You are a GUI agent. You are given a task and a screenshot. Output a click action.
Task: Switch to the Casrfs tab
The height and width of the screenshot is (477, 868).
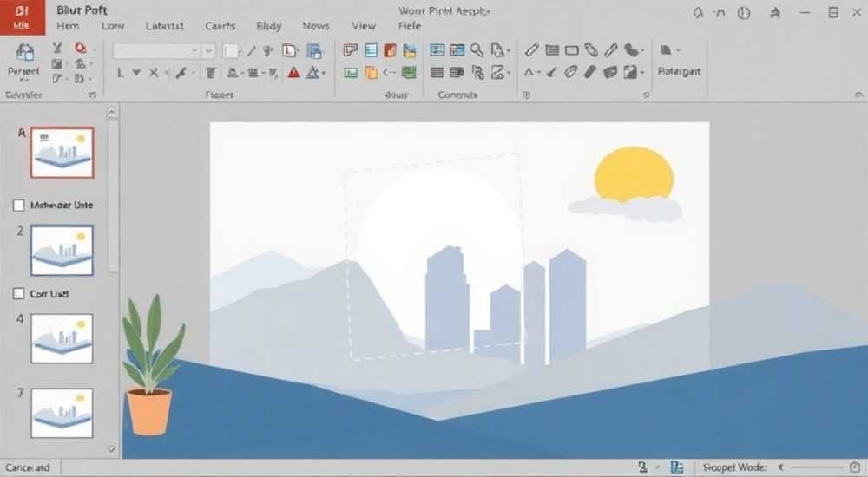(220, 26)
